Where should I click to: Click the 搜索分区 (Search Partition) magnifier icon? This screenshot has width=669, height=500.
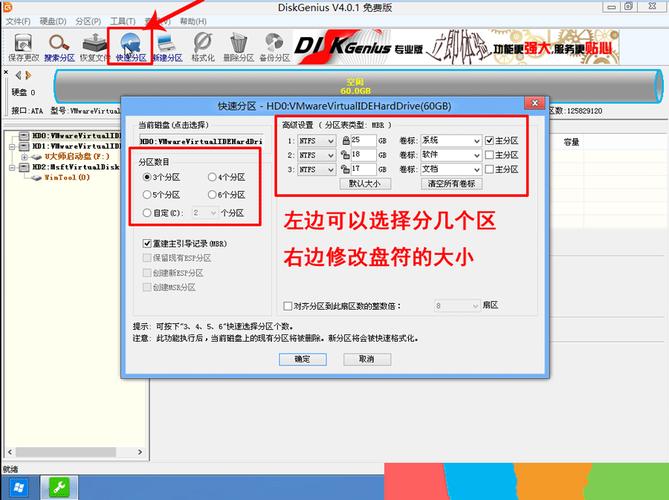[60, 45]
